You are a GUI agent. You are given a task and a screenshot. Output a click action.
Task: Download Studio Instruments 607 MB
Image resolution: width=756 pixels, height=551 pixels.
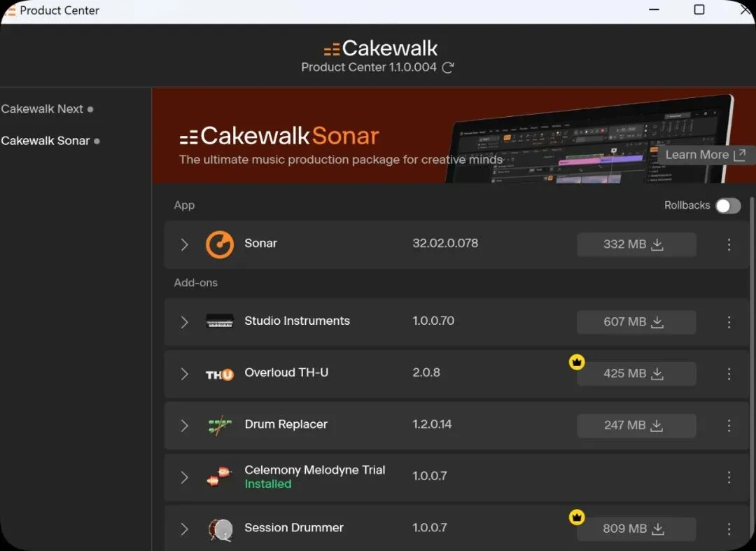point(636,322)
